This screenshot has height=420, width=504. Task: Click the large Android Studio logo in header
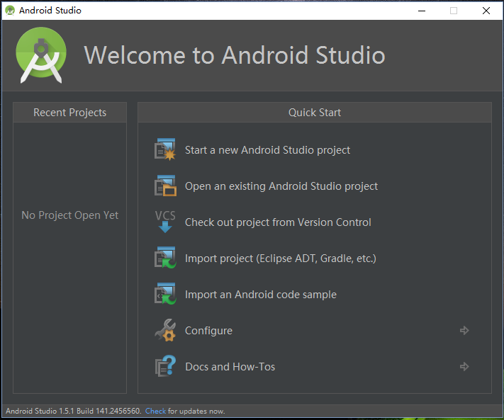pos(41,55)
